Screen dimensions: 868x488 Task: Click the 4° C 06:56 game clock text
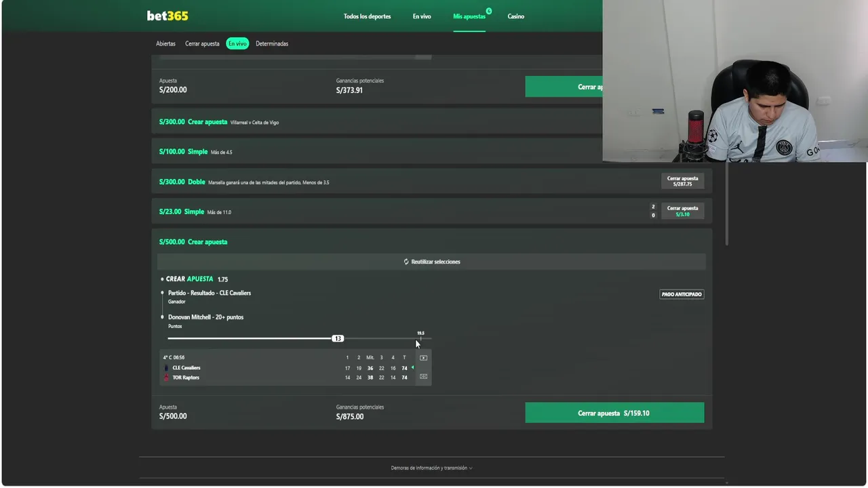point(174,357)
